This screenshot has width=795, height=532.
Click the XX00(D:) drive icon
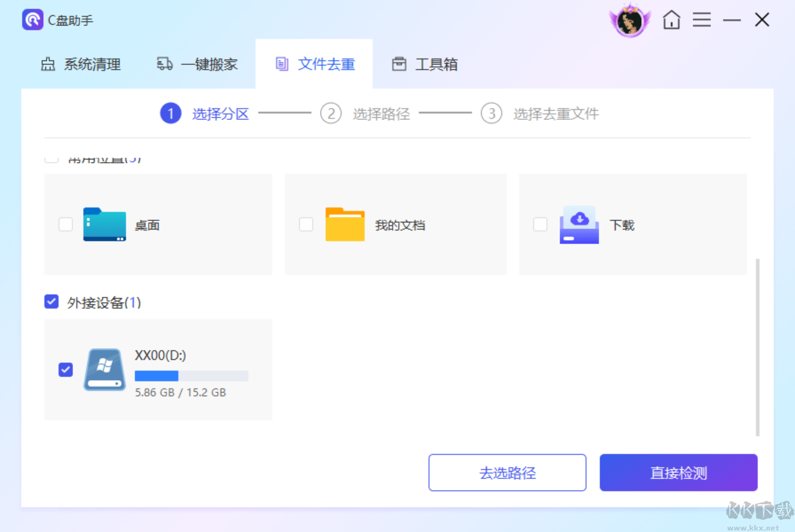[105, 369]
